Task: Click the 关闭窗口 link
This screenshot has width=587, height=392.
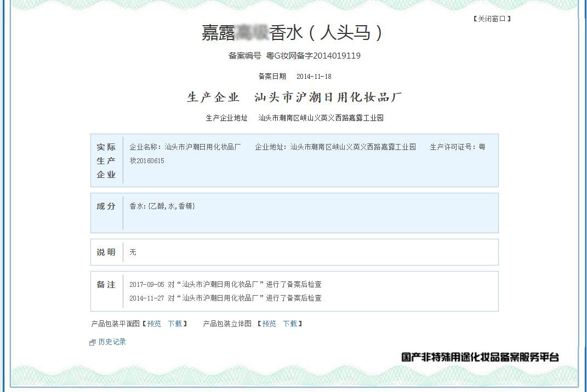Action: click(x=492, y=19)
